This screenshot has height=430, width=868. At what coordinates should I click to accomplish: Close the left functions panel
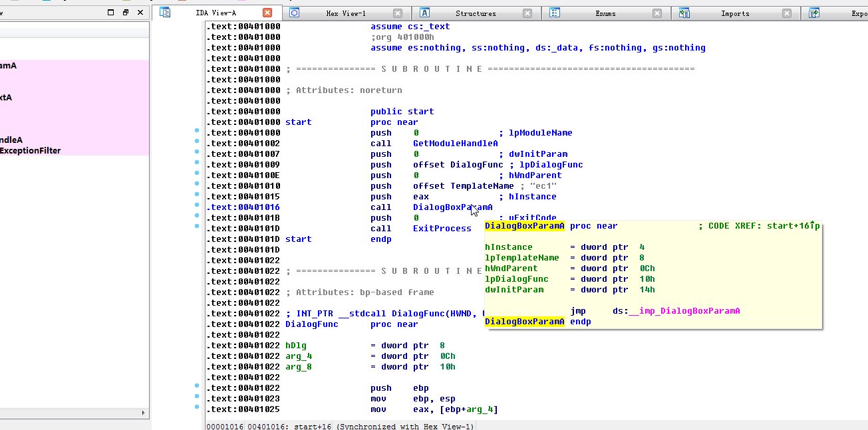click(140, 13)
